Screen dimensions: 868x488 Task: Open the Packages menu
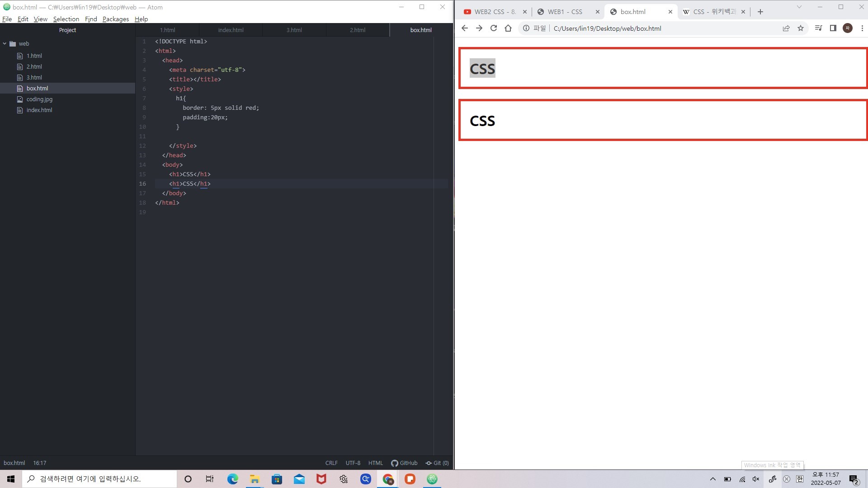[x=115, y=19]
